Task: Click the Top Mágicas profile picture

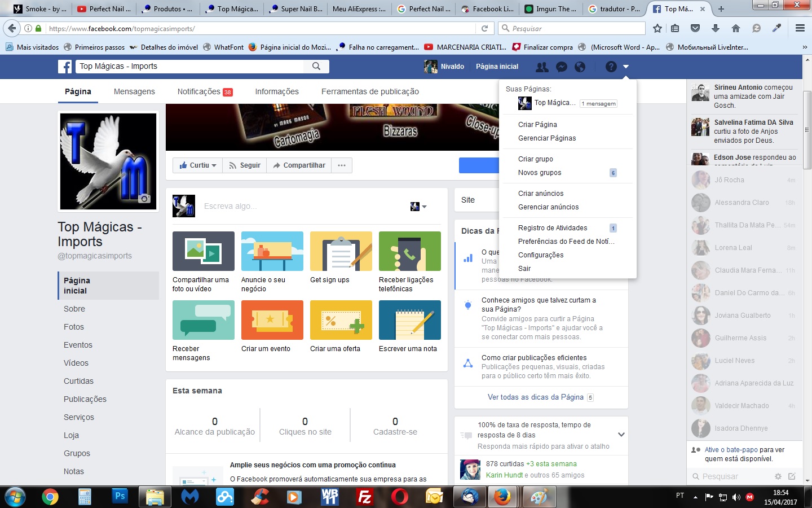Action: [108, 161]
